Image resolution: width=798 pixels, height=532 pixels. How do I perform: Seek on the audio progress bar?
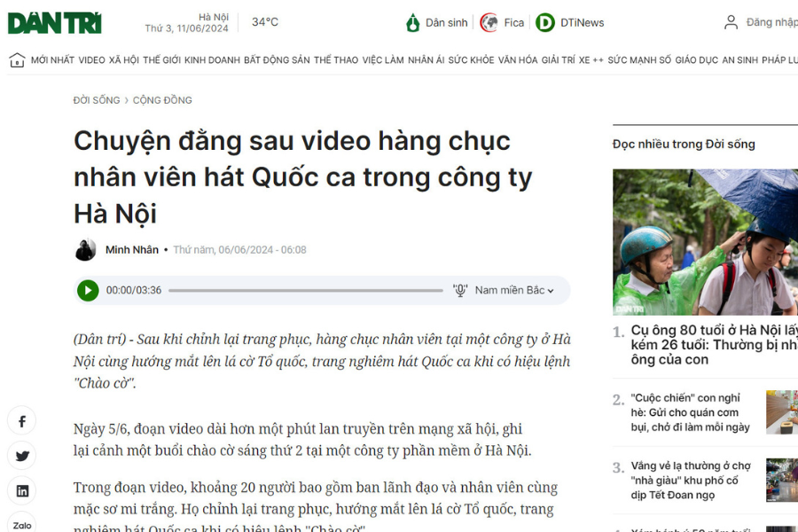(x=306, y=291)
